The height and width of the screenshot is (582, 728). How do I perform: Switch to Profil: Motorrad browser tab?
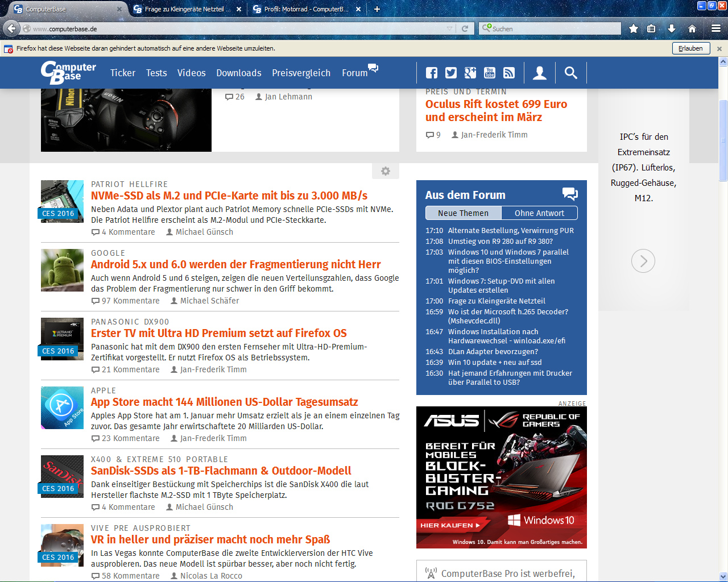306,9
